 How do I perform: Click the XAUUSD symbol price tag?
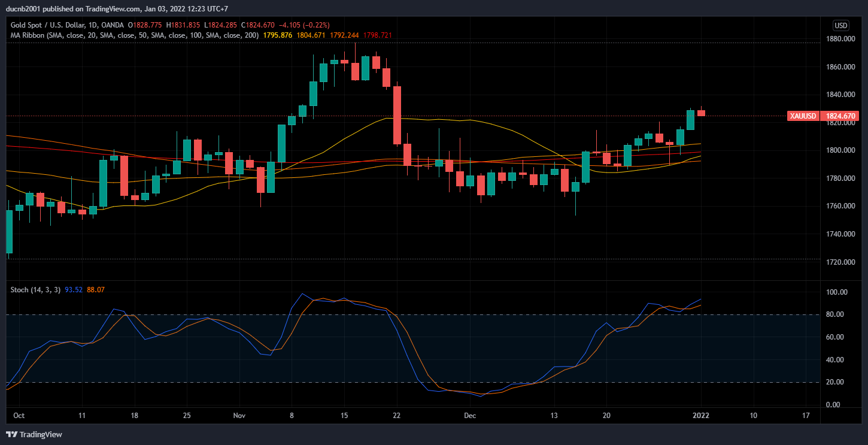click(x=804, y=116)
